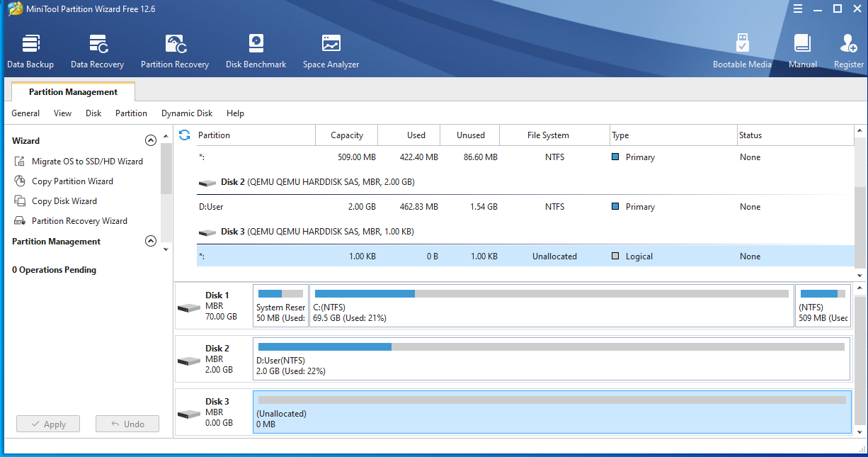Select System Reserved block on Disk 1
The image size is (868, 457).
click(280, 306)
